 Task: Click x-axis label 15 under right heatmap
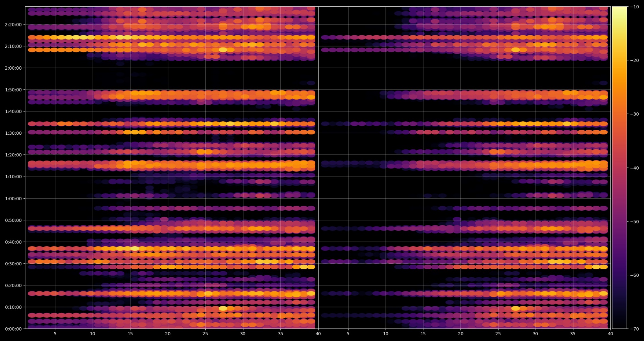pos(423,334)
